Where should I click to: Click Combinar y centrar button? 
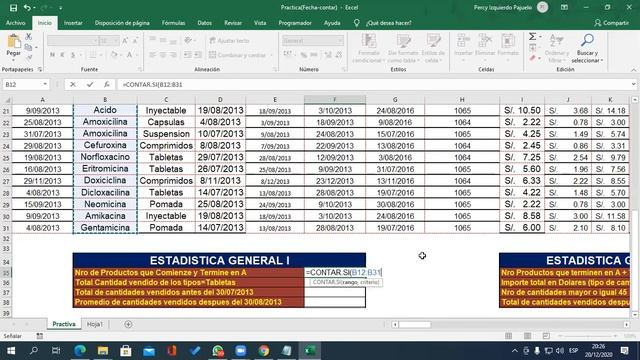(x=239, y=55)
